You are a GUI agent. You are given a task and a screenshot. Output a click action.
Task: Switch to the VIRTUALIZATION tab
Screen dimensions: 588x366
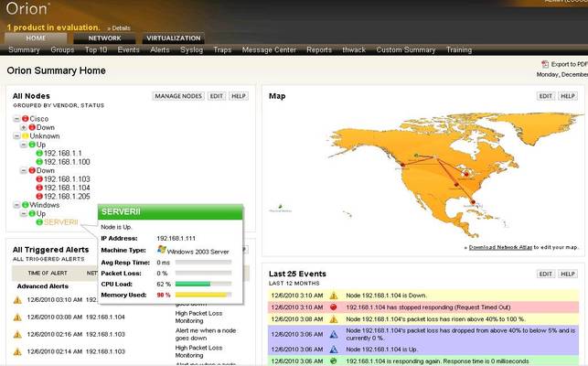pos(173,38)
